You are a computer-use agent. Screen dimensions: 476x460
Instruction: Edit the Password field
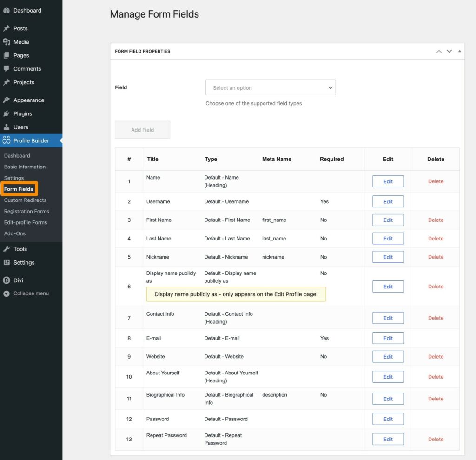pyautogui.click(x=388, y=419)
